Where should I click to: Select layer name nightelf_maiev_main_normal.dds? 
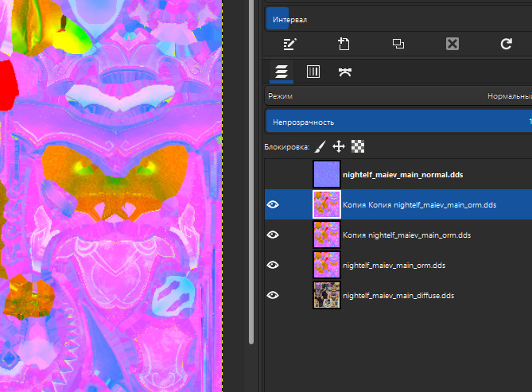pyautogui.click(x=402, y=175)
